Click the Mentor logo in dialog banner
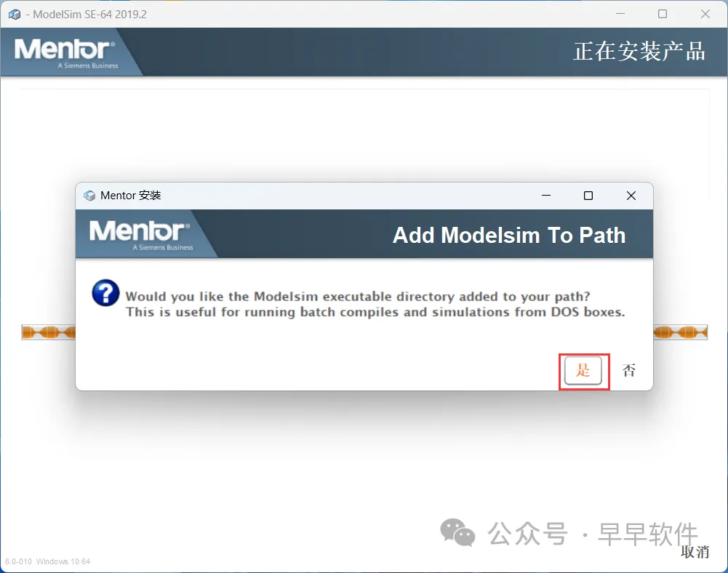 point(140,234)
